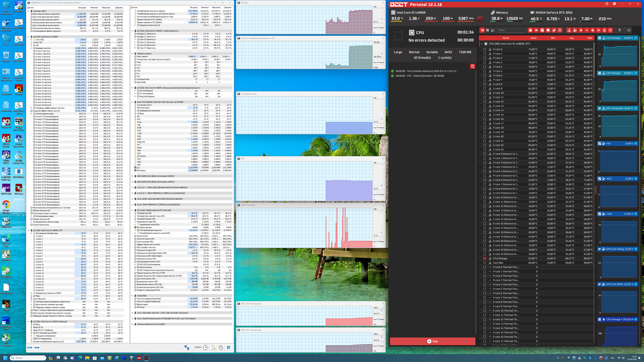The height and width of the screenshot is (362, 644).
Task: Check the Core Max row checkbox
Action: [x=485, y=263]
